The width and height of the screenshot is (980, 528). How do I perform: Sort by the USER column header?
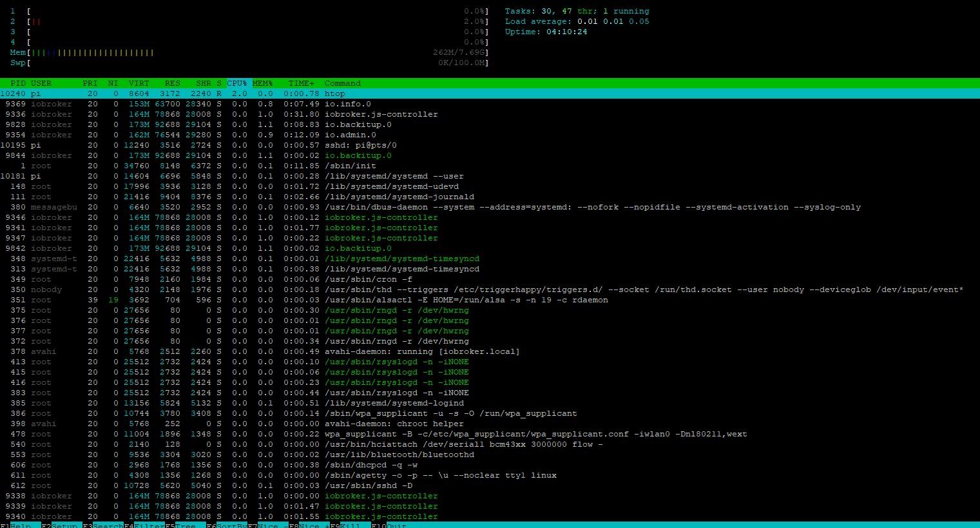click(41, 83)
